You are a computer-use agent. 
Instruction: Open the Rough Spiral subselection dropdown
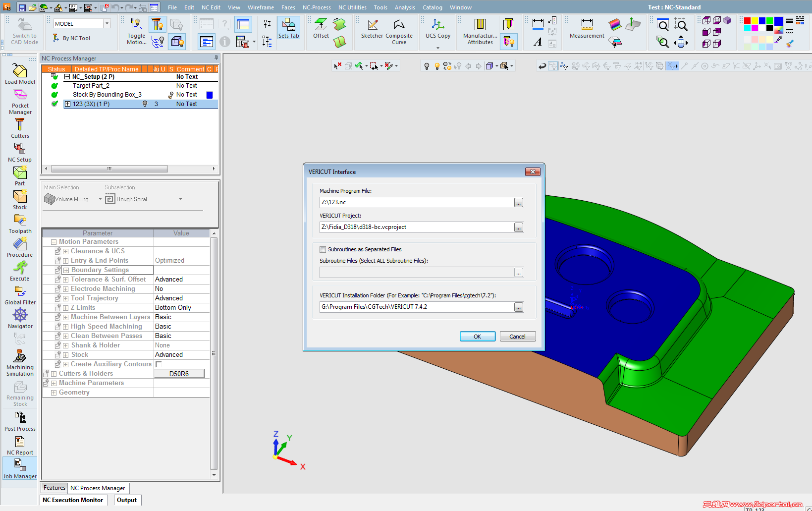point(180,199)
